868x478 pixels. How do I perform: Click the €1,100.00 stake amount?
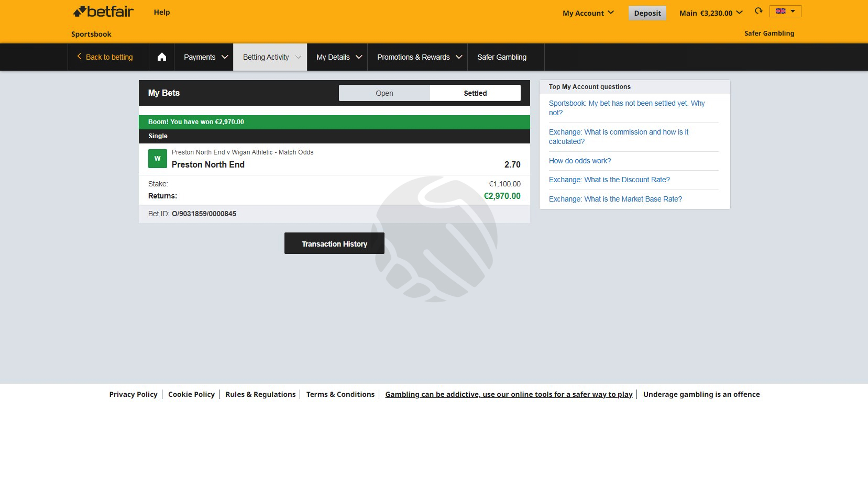click(504, 184)
